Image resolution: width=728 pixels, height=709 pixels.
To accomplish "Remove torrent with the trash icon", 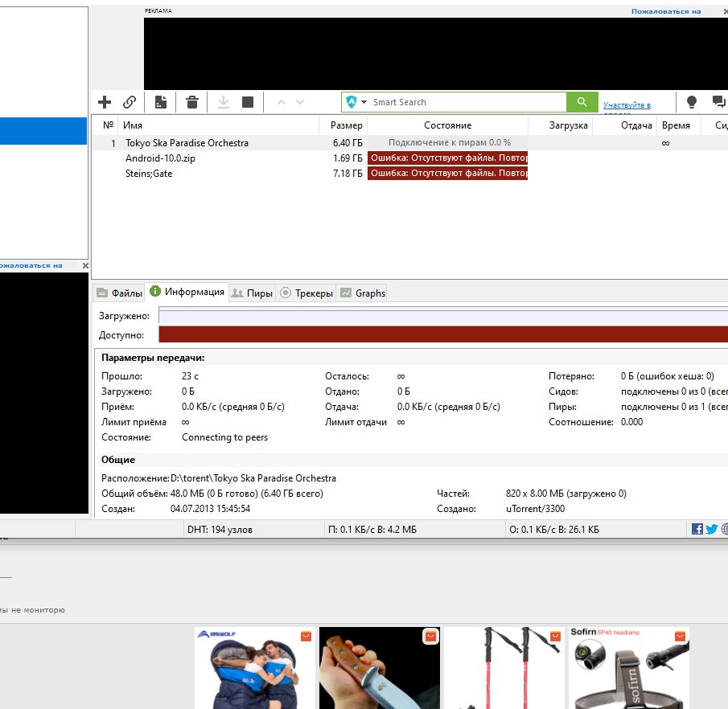I will click(x=191, y=101).
